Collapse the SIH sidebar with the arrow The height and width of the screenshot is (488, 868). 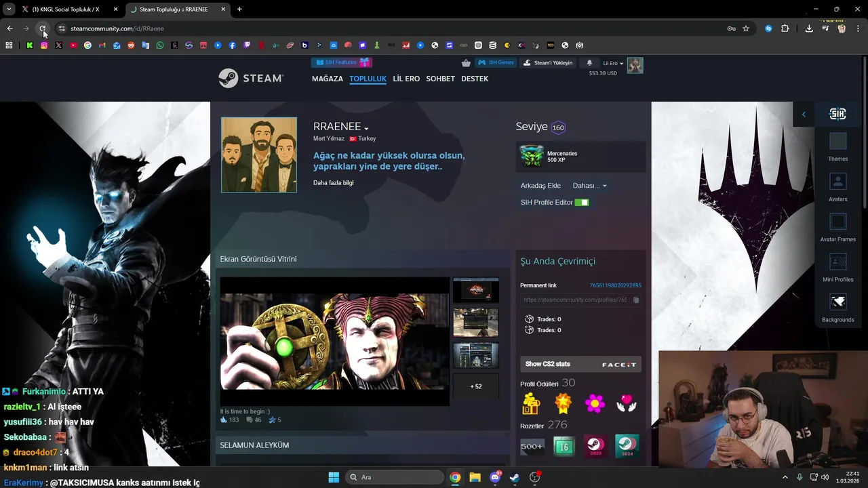(x=804, y=114)
